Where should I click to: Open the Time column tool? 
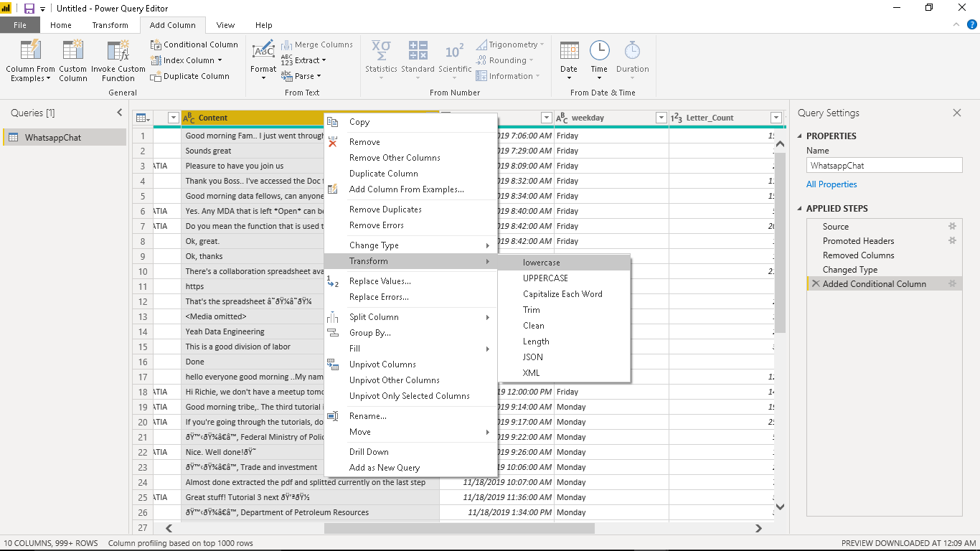[x=599, y=51]
